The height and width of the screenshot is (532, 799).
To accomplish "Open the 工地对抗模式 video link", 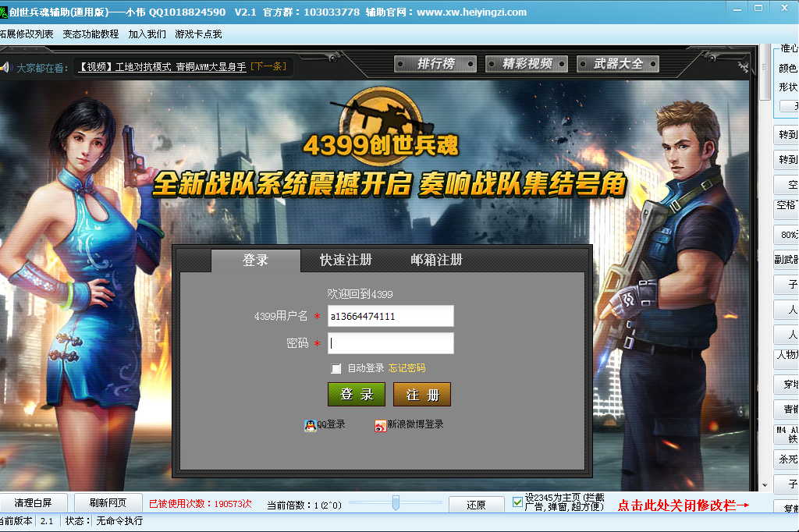I will (162, 67).
